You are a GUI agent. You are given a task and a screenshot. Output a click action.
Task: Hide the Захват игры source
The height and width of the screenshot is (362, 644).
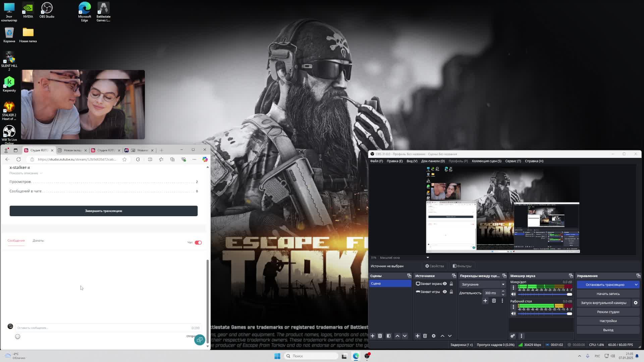[x=445, y=292]
